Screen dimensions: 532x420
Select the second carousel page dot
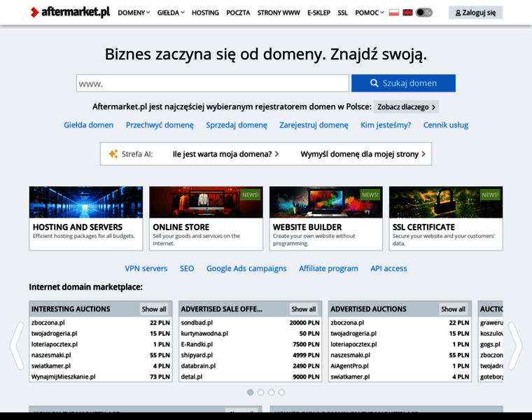[260, 392]
